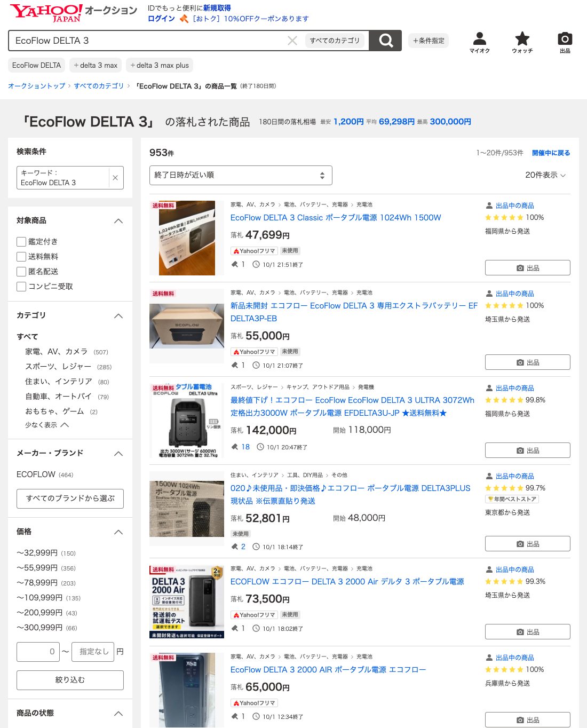Click 少なく表示 to show fewer categories
587x728 pixels.
[x=47, y=425]
